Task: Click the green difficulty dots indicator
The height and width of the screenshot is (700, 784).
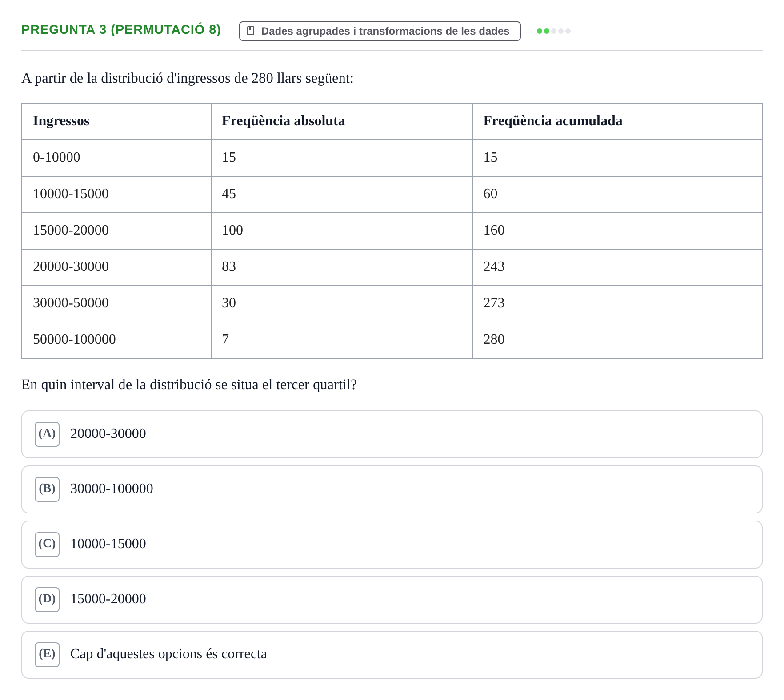Action: click(x=553, y=31)
